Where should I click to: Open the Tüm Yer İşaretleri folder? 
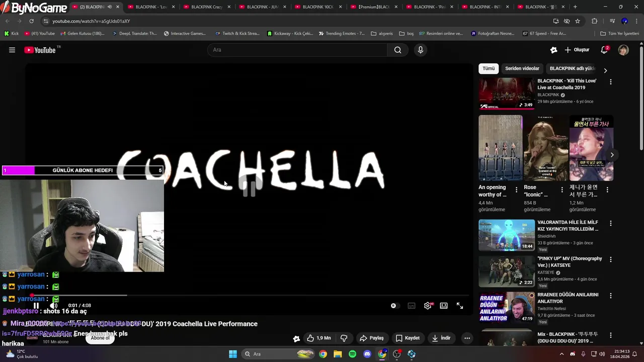point(619,34)
